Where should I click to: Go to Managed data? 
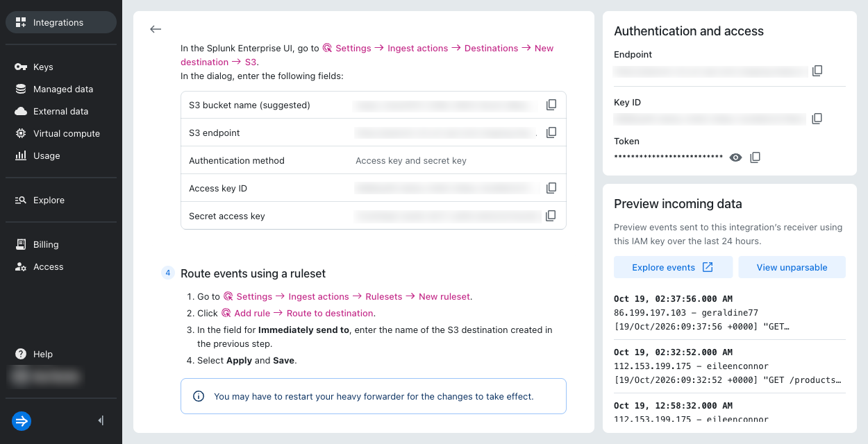(x=61, y=89)
